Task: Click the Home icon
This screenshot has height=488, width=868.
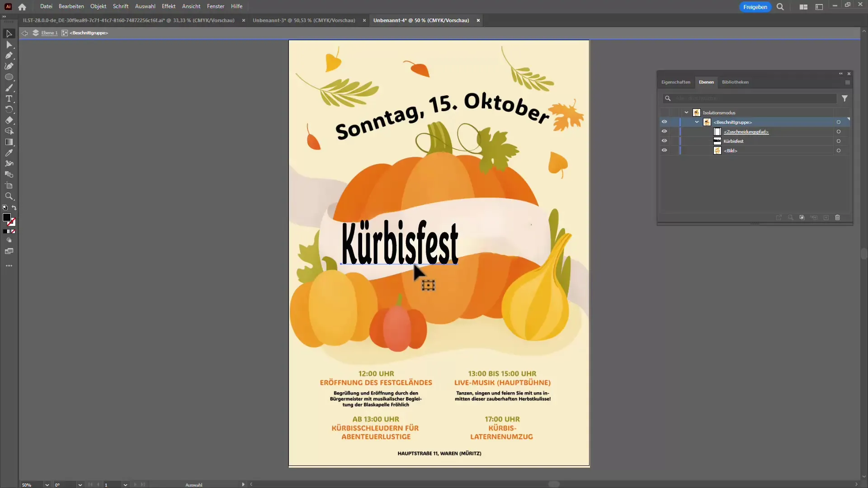Action: [x=22, y=7]
